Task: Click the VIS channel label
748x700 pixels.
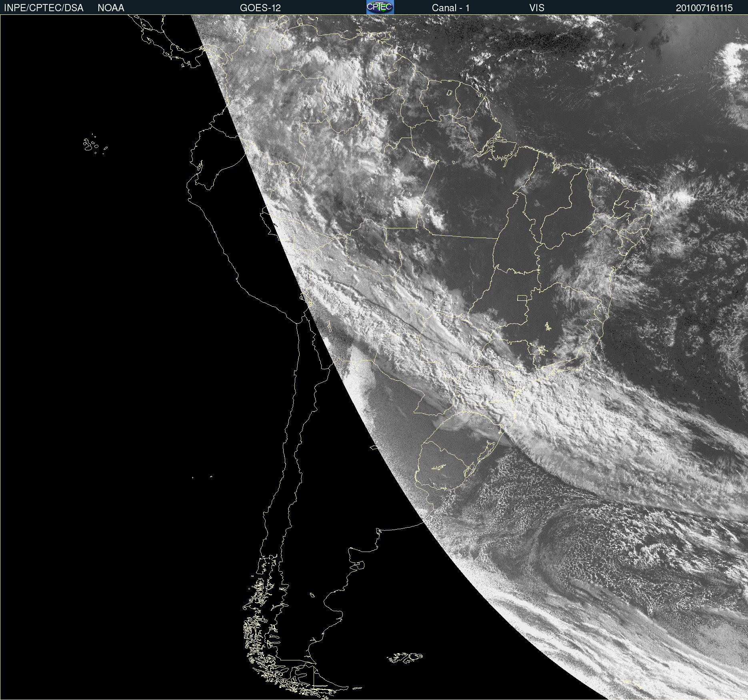Action: [x=537, y=8]
